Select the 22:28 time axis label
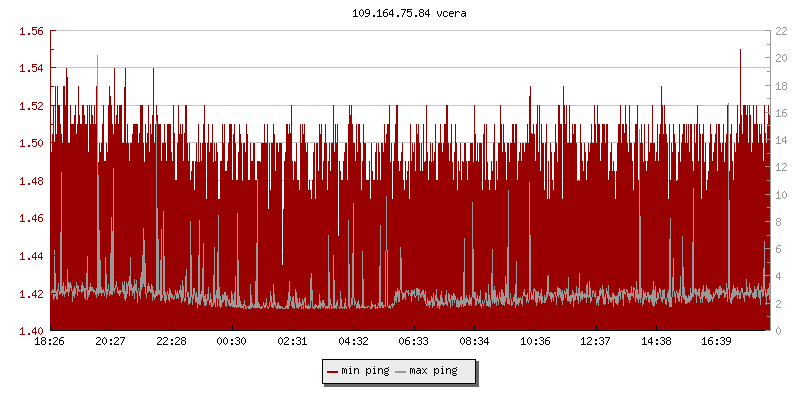This screenshot has height=400, width=800. [x=171, y=341]
